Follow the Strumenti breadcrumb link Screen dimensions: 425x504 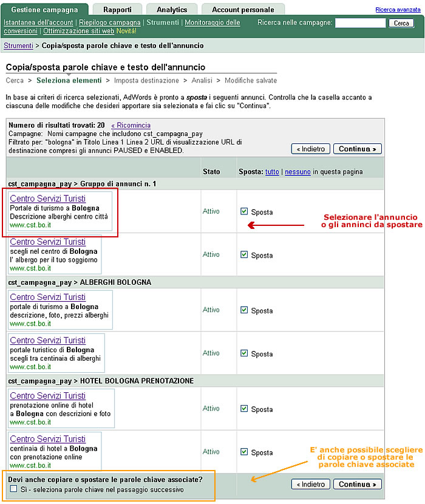18,46
